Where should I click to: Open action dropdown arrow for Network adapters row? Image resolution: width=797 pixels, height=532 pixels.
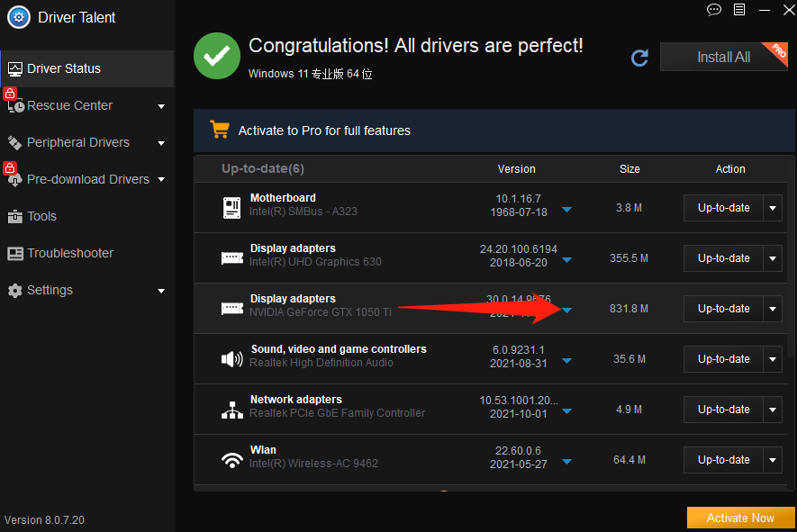coord(773,410)
